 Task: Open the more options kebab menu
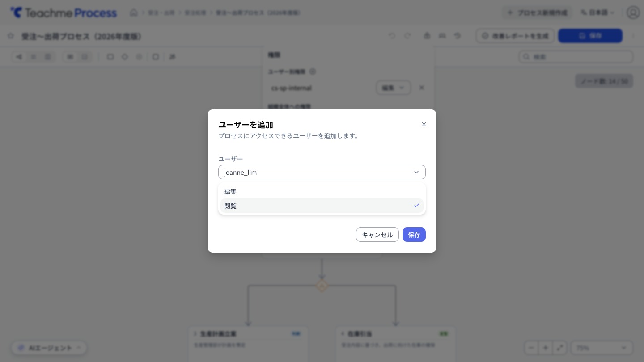click(x=633, y=36)
